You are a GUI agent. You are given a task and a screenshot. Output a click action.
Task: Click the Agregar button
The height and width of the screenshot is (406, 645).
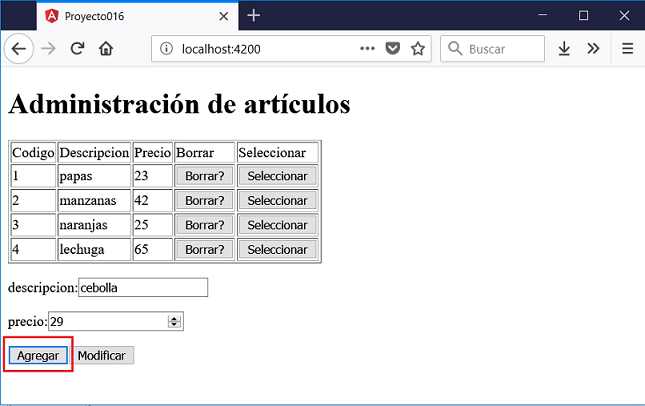click(x=38, y=355)
